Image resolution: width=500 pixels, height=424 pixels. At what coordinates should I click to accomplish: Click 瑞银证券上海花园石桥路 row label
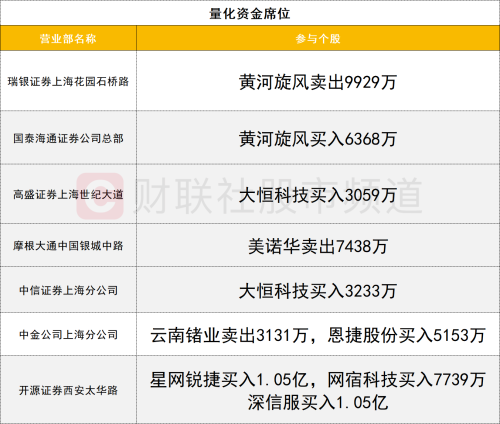click(68, 81)
